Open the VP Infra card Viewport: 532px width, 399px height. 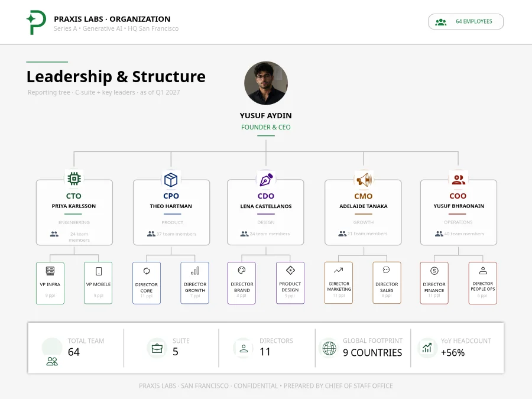(x=50, y=283)
